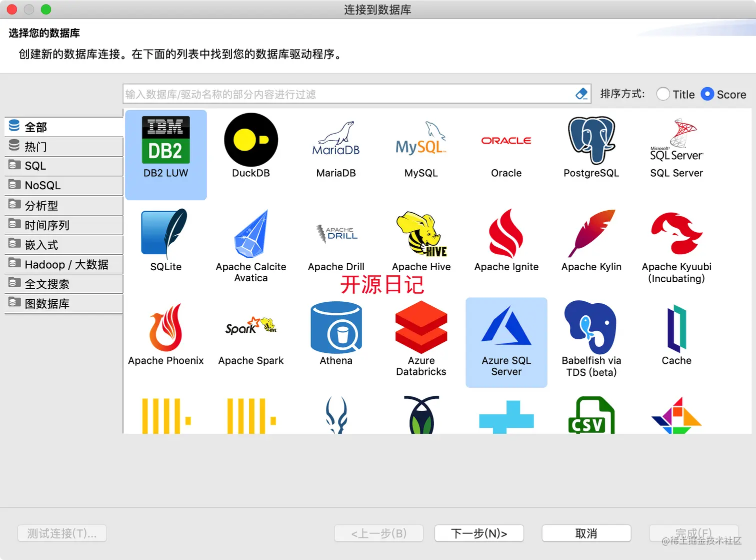Open the 热门 category
This screenshot has height=560, width=756.
pyautogui.click(x=64, y=147)
